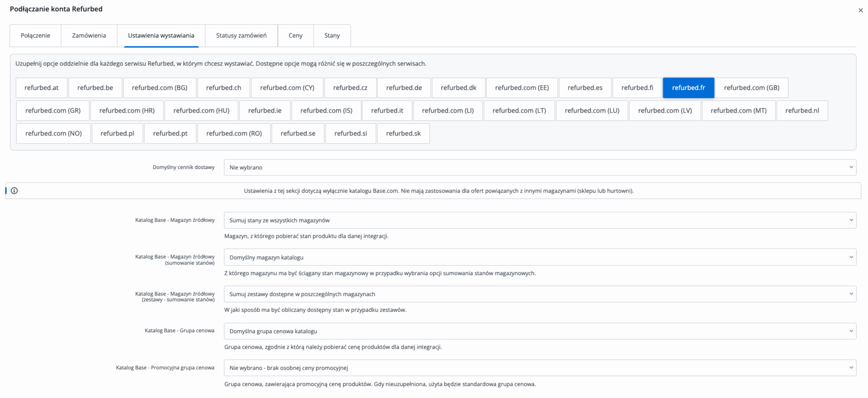Switch to the Połączenie tab
This screenshot has width=868, height=398.
pos(35,36)
